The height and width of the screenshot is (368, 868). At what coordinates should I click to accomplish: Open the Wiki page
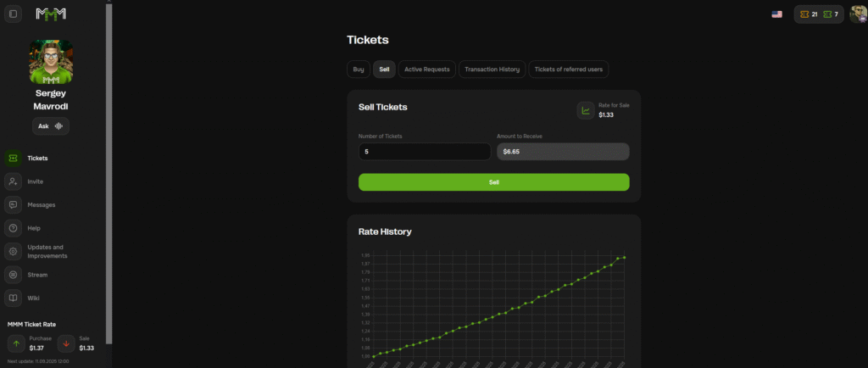[34, 298]
